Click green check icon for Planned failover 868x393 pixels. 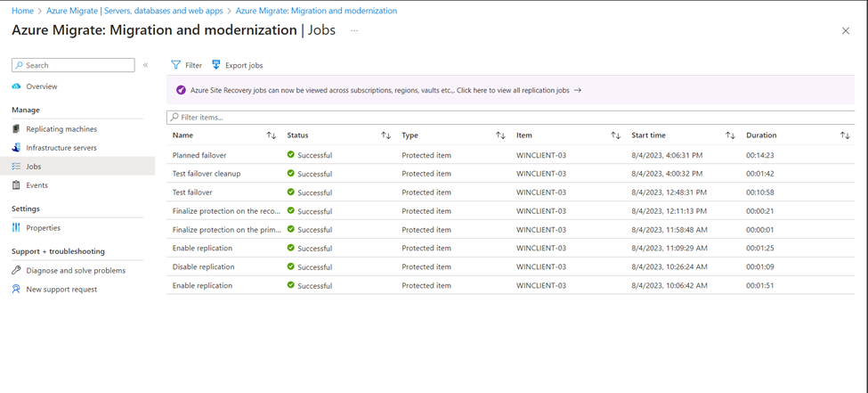(290, 155)
